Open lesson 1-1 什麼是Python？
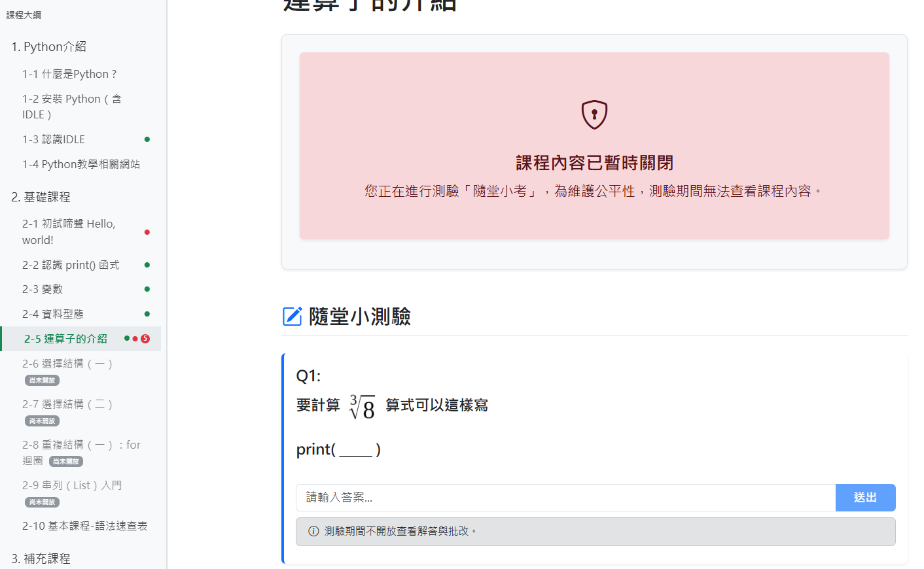Image resolution: width=924 pixels, height=569 pixels. tap(69, 74)
